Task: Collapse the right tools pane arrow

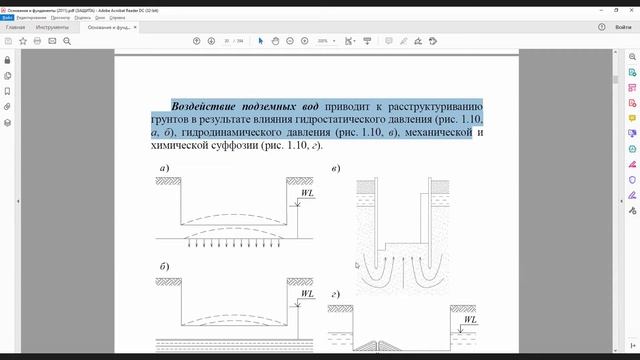Action: click(622, 201)
